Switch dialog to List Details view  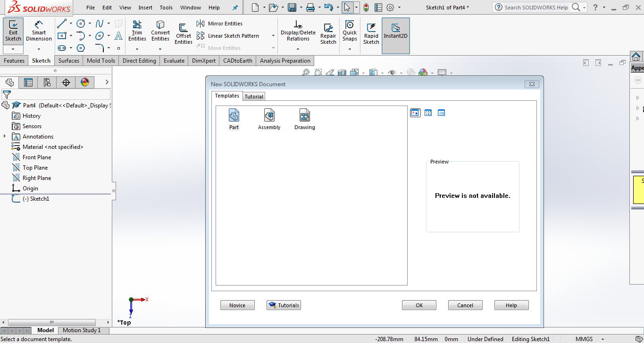(442, 113)
